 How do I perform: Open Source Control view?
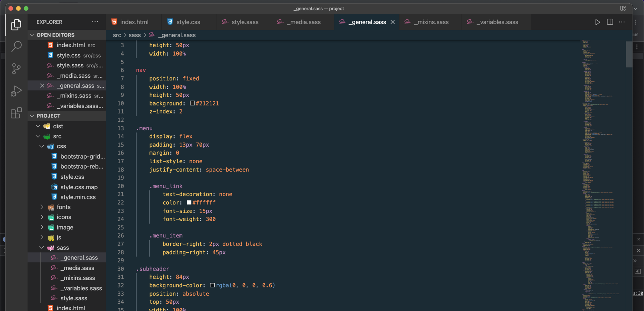pos(16,69)
